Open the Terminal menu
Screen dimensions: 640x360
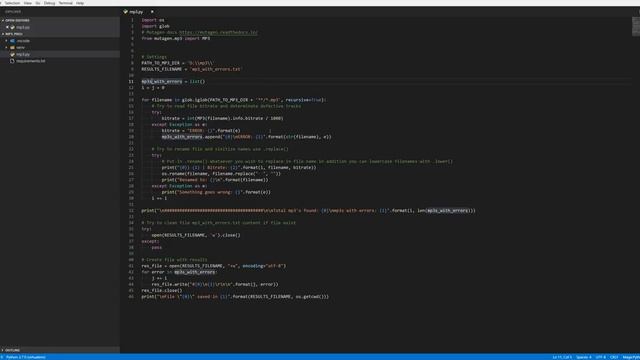(x=65, y=3)
